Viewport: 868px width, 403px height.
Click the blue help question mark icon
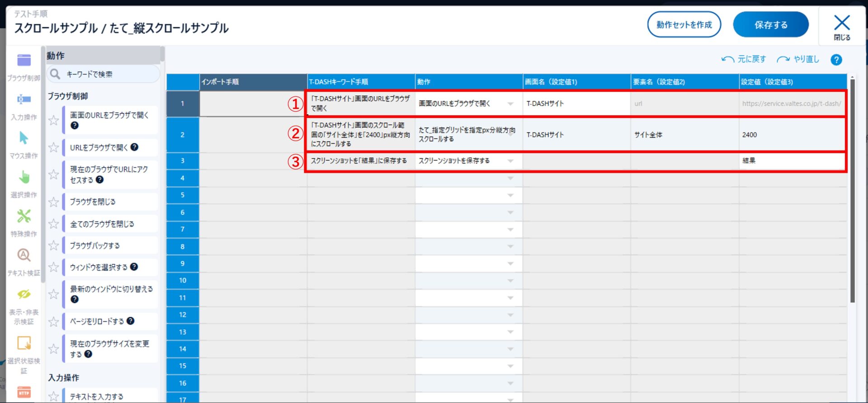[x=836, y=60]
